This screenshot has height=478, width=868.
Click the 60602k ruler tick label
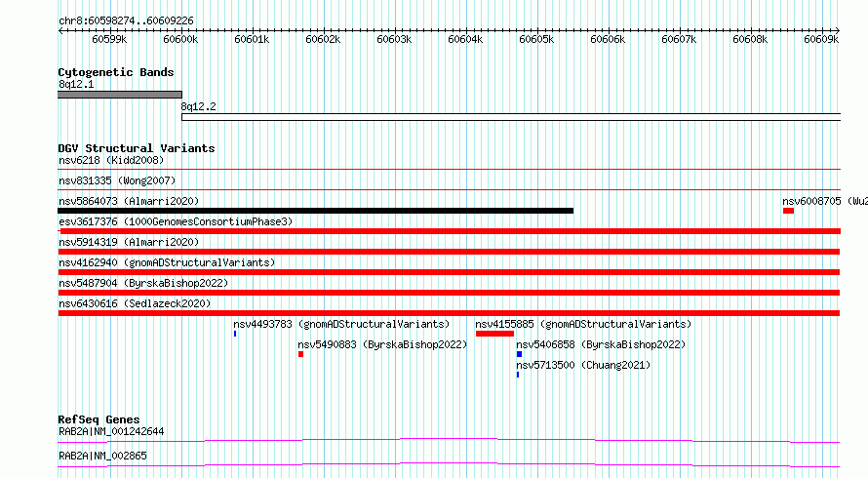pyautogui.click(x=323, y=39)
